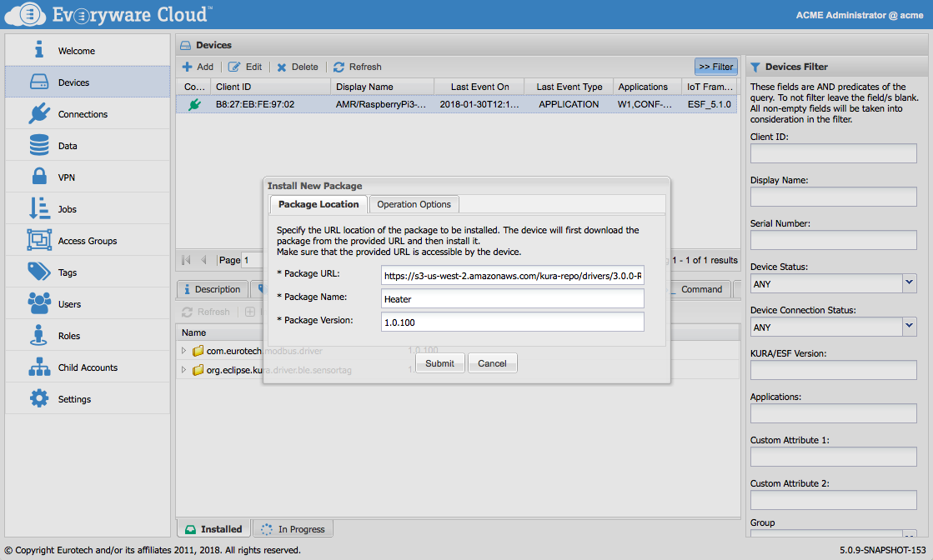This screenshot has height=560, width=933.
Task: Open Devices in the sidebar
Action: pyautogui.click(x=88, y=82)
